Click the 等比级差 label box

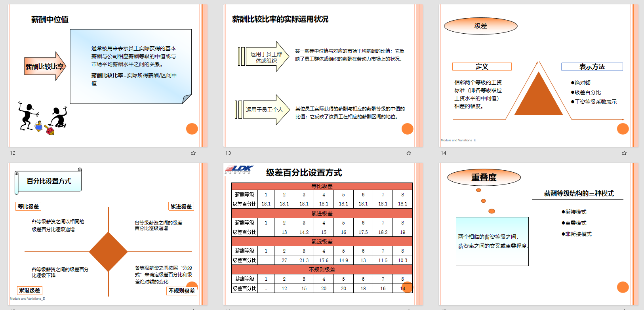pos(29,206)
